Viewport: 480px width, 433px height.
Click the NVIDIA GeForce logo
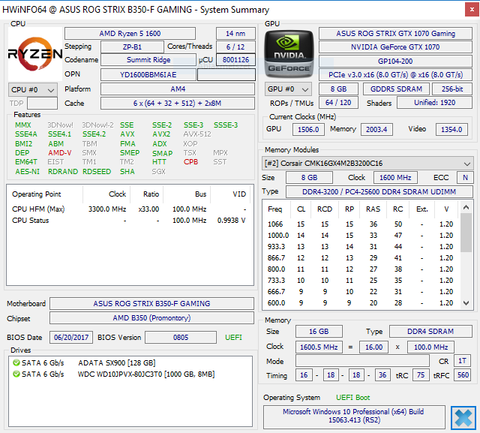[x=289, y=54]
